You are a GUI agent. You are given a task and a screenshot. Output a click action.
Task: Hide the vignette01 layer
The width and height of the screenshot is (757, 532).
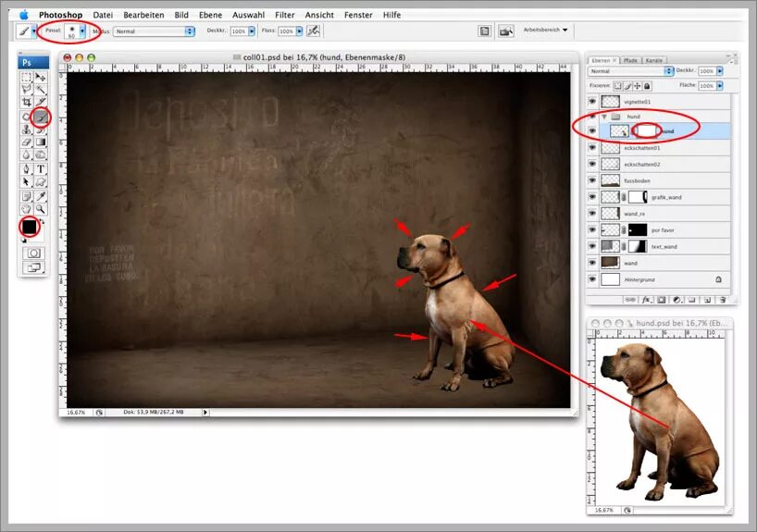592,102
